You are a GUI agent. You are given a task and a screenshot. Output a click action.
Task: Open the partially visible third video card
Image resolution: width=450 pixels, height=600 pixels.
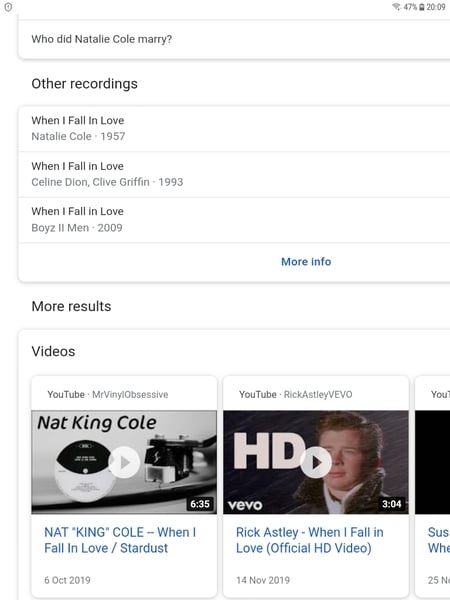[x=432, y=486]
